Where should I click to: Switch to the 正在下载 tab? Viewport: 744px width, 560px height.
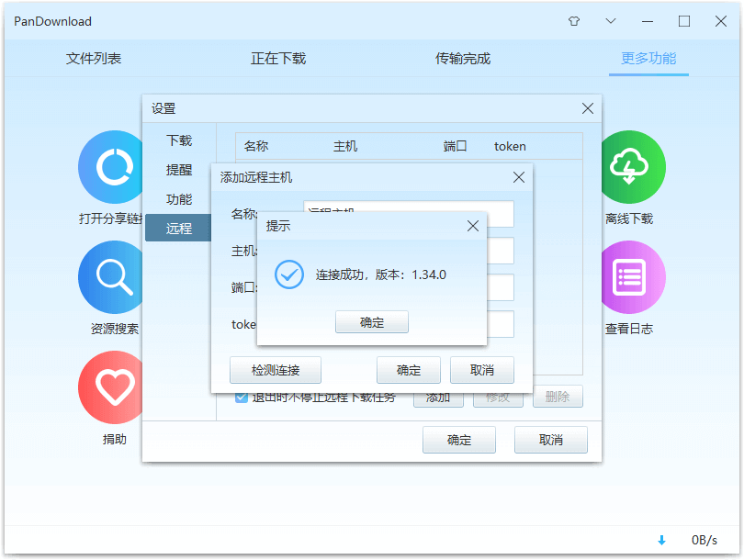[278, 59]
